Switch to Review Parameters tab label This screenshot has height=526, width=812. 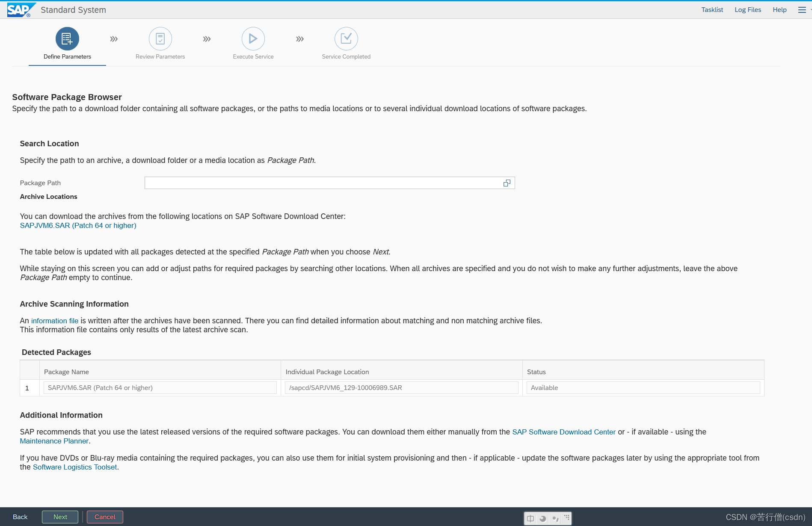[x=160, y=56]
